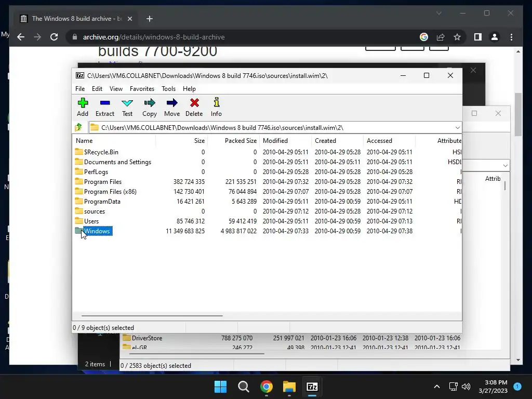Click Google icon in address bar
This screenshot has width=532, height=399.
click(x=424, y=37)
